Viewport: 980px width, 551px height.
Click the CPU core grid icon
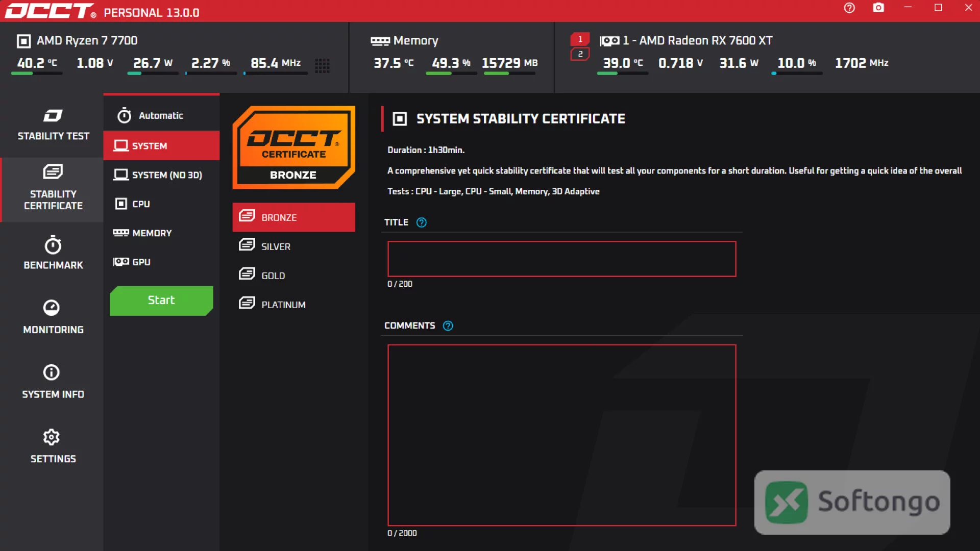[x=322, y=65]
